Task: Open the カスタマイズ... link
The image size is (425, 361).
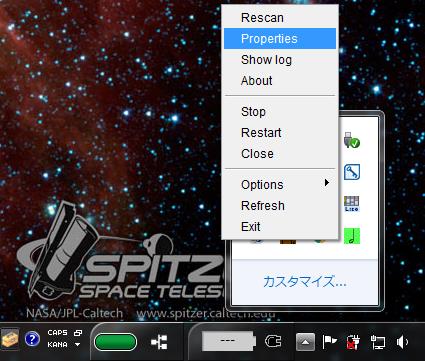Action: click(x=305, y=282)
